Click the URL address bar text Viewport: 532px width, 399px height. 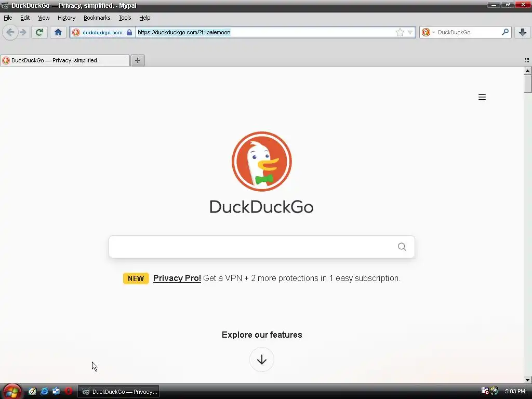[x=184, y=32]
